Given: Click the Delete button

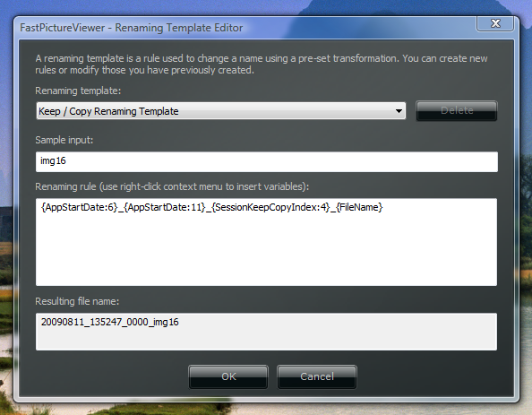Looking at the screenshot, I should pos(457,111).
